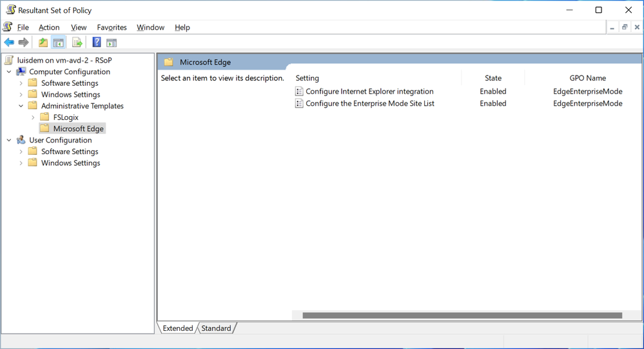Open the blue Help toolbar icon
This screenshot has width=644, height=349.
(97, 42)
